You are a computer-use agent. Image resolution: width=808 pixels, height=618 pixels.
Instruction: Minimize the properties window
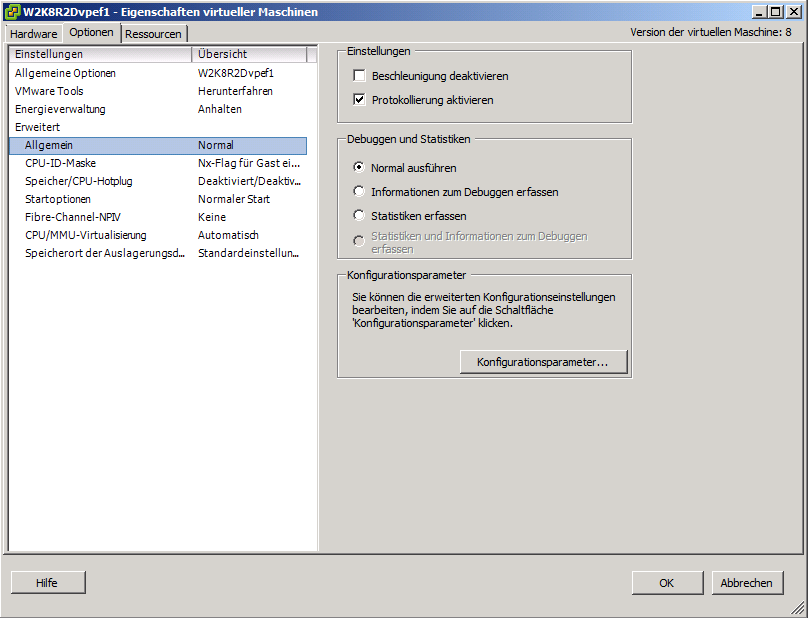[x=760, y=11]
